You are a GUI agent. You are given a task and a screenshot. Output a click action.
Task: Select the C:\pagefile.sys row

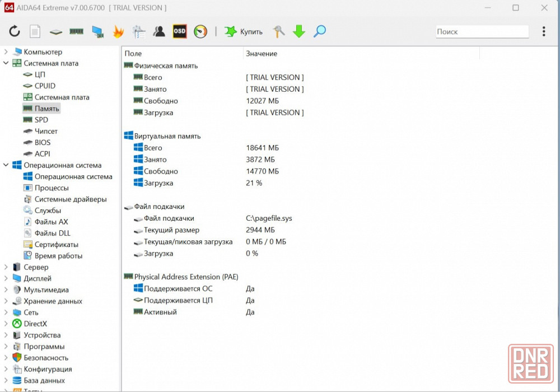pyautogui.click(x=269, y=218)
